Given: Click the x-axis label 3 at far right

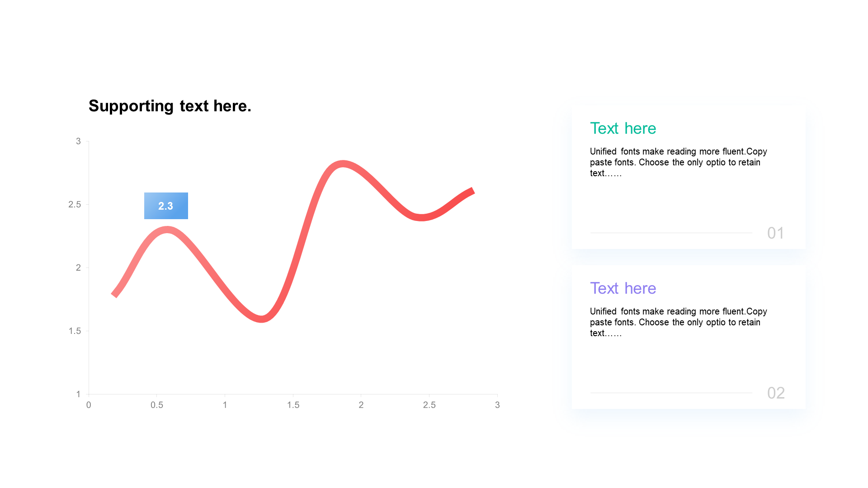Looking at the screenshot, I should click(x=497, y=405).
